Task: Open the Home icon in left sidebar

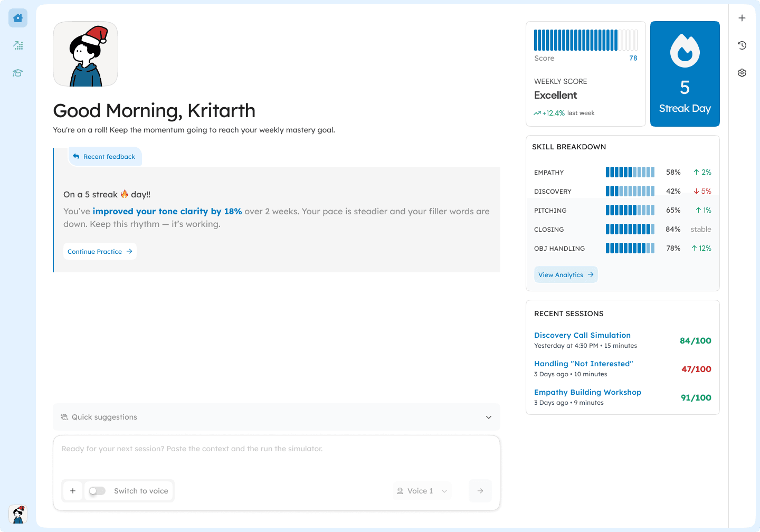Action: [18, 18]
